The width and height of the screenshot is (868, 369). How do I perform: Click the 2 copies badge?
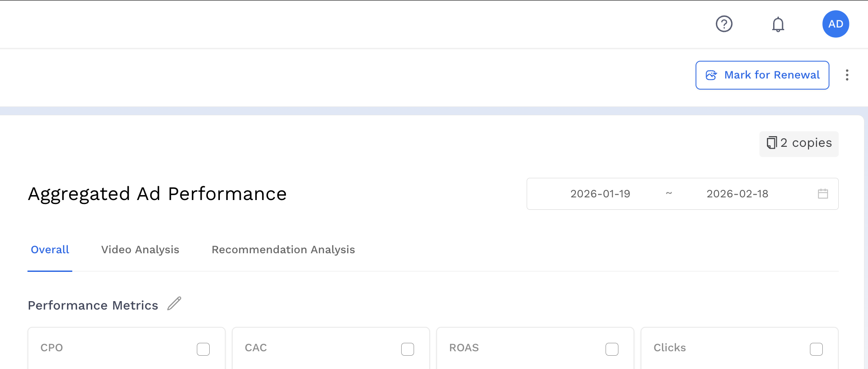coord(798,143)
